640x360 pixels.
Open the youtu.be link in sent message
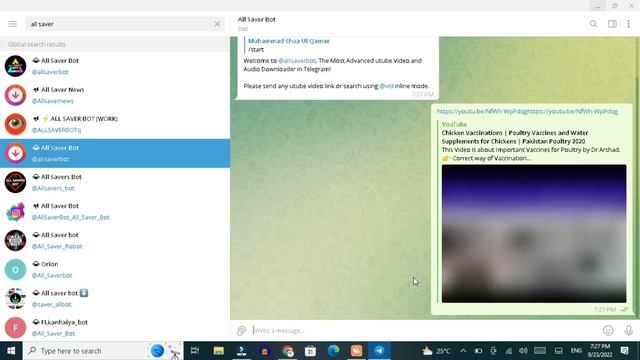coord(527,111)
